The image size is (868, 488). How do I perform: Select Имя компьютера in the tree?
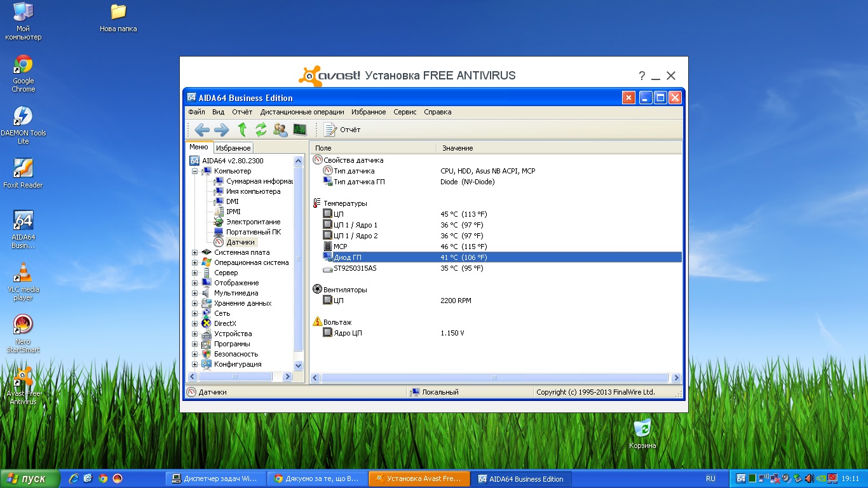pos(253,191)
